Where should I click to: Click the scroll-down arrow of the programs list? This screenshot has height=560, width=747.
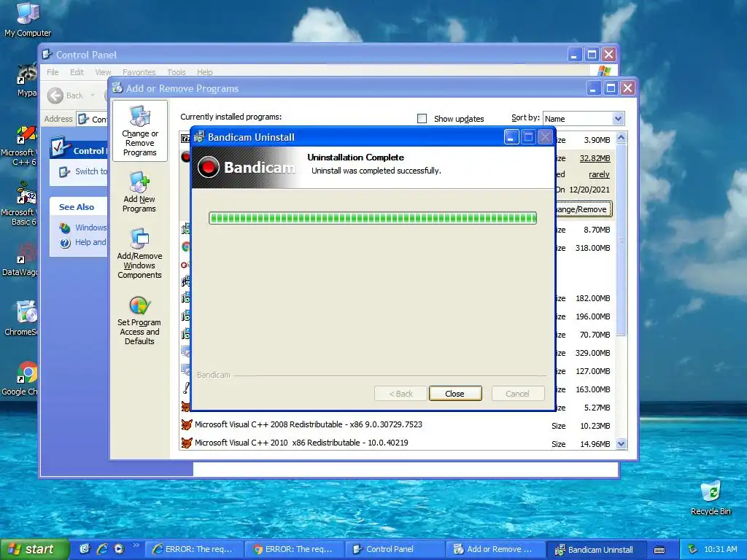[621, 444]
